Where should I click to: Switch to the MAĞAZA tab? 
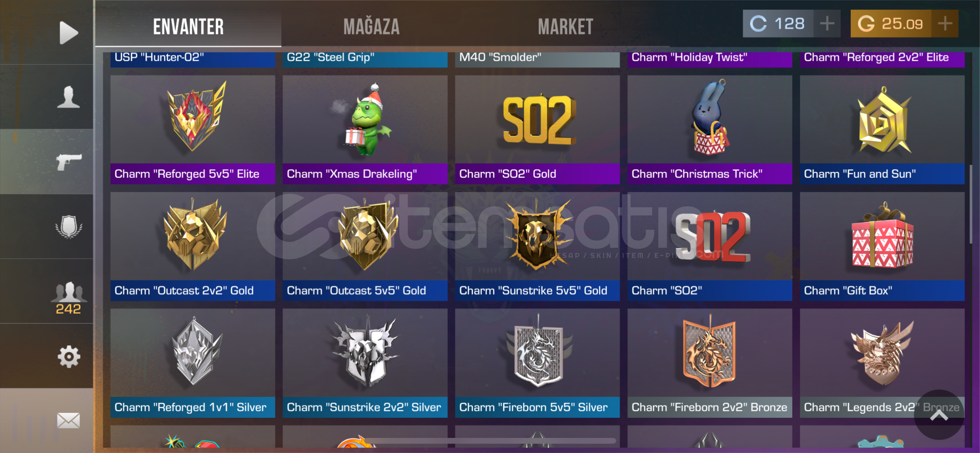pyautogui.click(x=372, y=27)
